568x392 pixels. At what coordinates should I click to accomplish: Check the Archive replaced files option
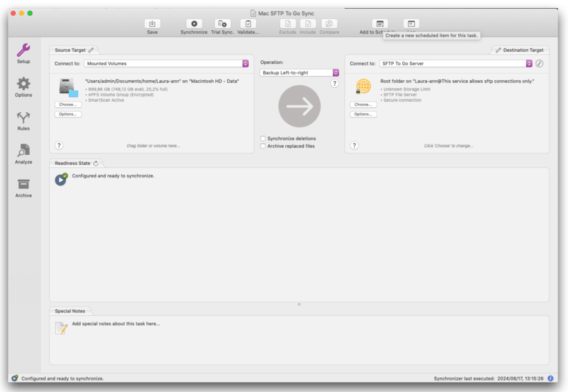point(263,145)
